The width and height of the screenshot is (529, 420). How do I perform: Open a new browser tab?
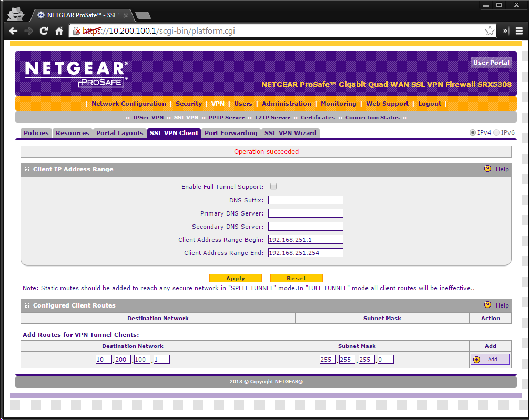point(143,15)
